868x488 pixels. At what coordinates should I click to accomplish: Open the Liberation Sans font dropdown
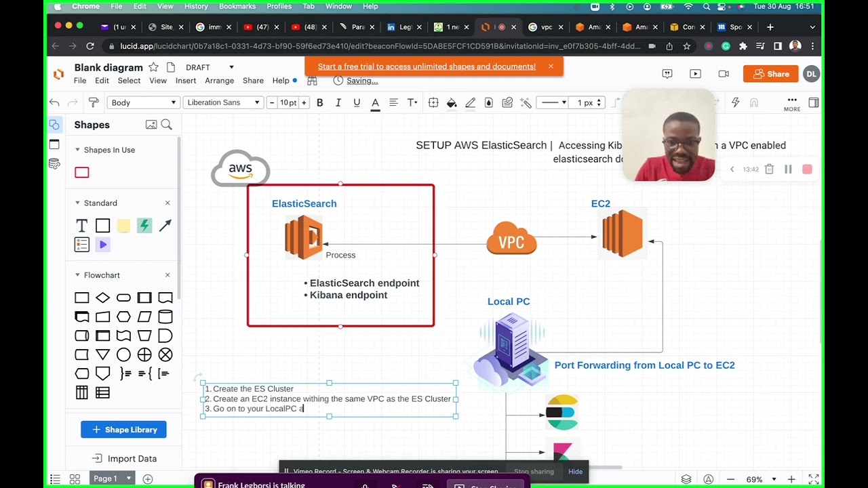click(223, 102)
